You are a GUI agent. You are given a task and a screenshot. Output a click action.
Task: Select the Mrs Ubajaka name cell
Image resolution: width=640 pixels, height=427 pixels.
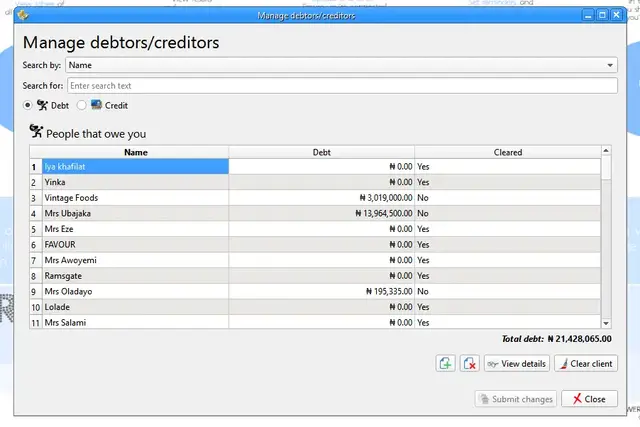136,214
